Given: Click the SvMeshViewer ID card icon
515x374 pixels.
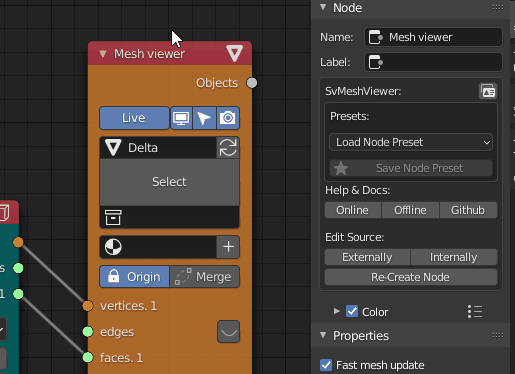Looking at the screenshot, I should tap(488, 91).
